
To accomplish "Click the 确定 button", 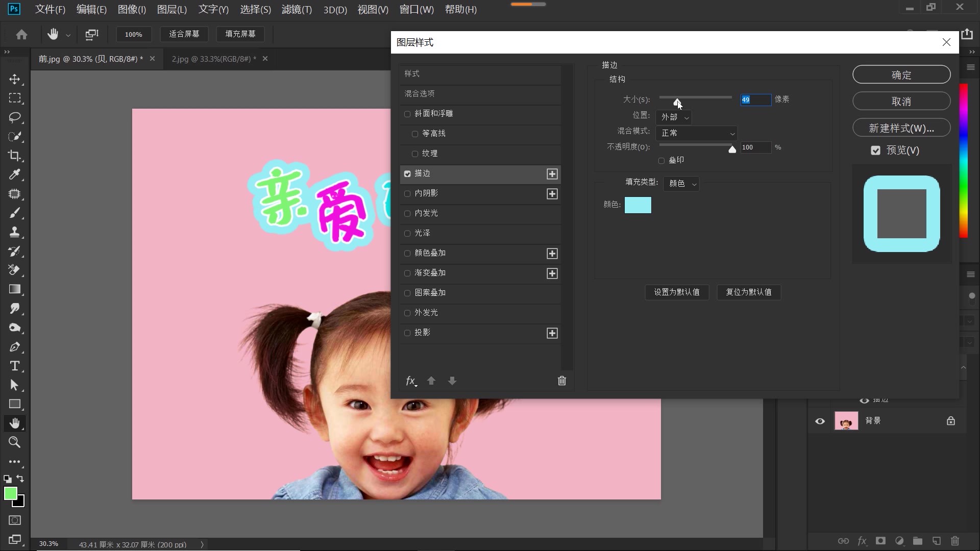I will pyautogui.click(x=901, y=74).
